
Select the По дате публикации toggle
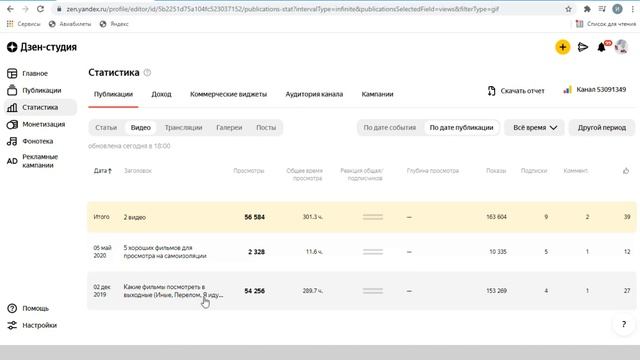tap(461, 128)
